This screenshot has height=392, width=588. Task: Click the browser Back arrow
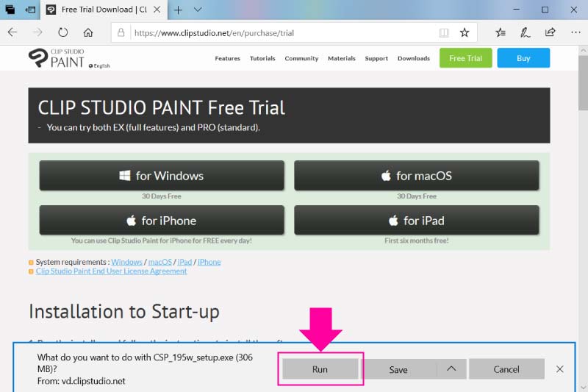[x=12, y=32]
